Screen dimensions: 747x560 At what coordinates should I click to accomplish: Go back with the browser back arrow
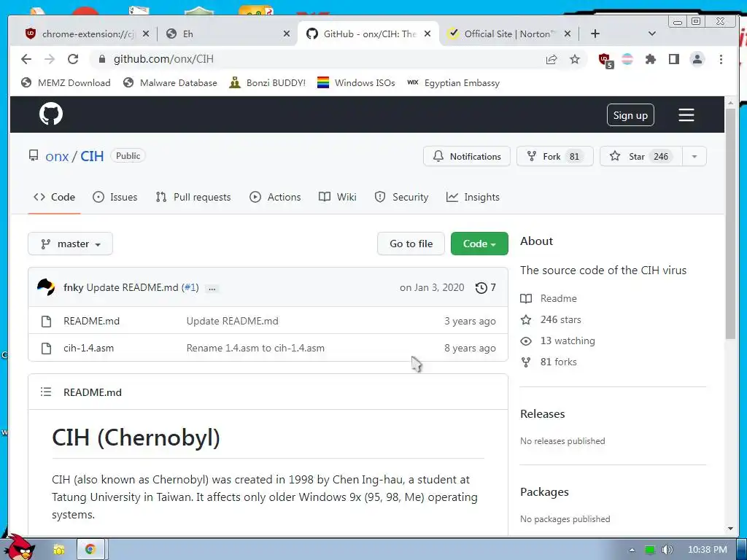[x=26, y=59]
